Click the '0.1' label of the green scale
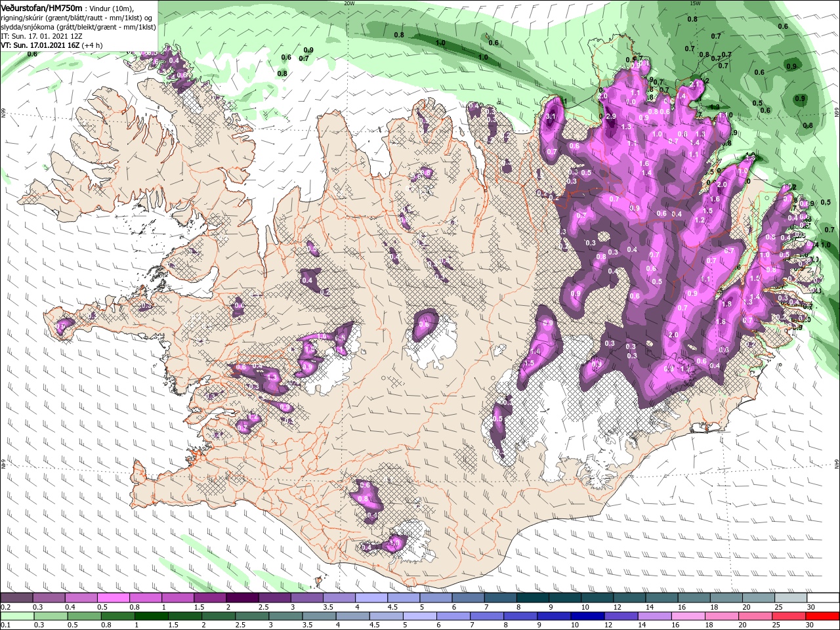The width and height of the screenshot is (840, 630). coord(6,625)
